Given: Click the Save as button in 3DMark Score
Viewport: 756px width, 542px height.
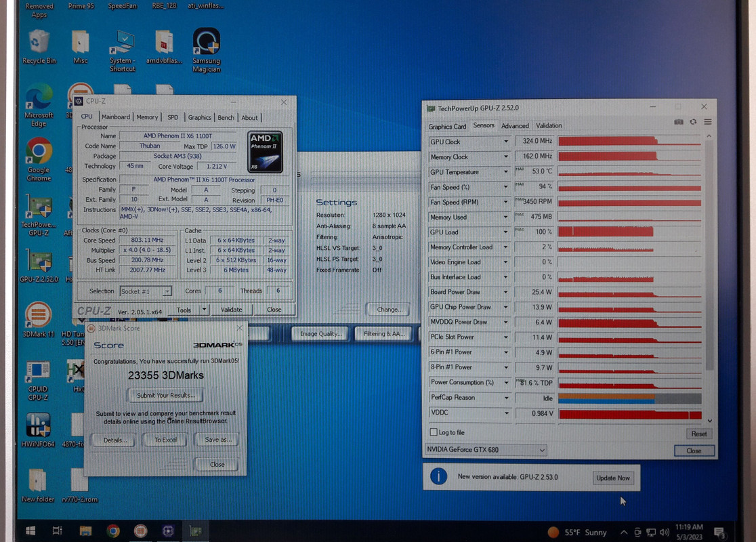Looking at the screenshot, I should point(218,439).
